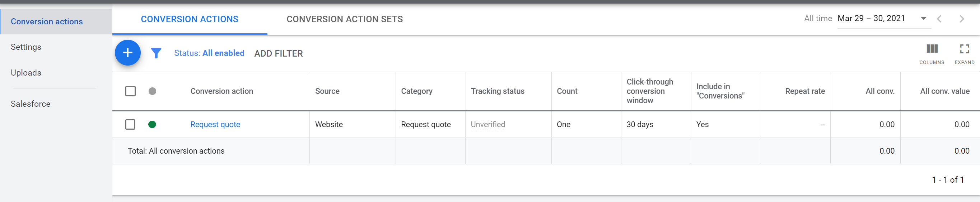Check the select-all header checkbox
980x202 pixels.
click(131, 91)
